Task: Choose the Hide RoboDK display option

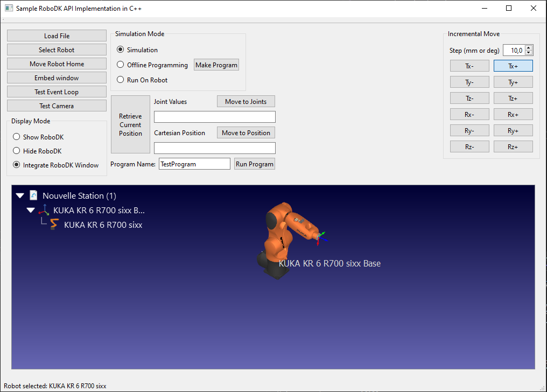Action: 17,151
